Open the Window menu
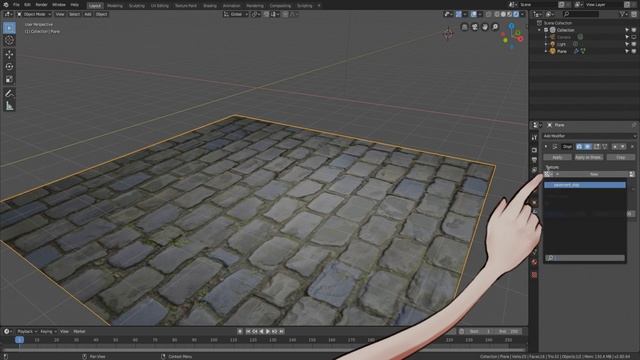Viewport: 640px width, 360px height. [59, 5]
